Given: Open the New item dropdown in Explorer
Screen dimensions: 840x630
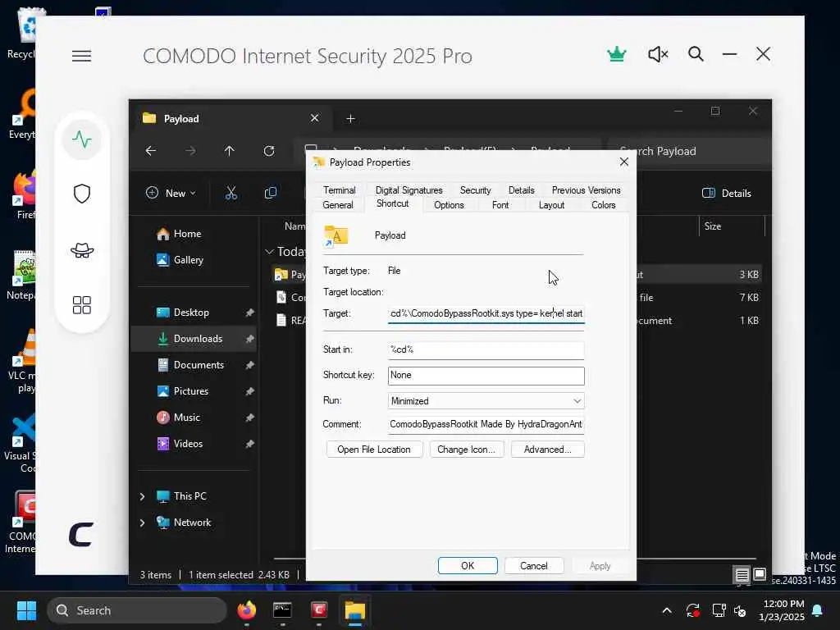Looking at the screenshot, I should pyautogui.click(x=171, y=193).
